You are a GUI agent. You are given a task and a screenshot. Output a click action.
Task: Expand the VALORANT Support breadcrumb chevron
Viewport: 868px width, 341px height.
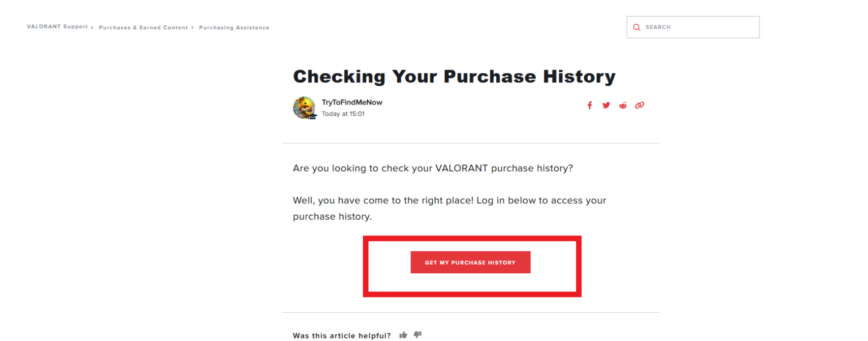(92, 27)
